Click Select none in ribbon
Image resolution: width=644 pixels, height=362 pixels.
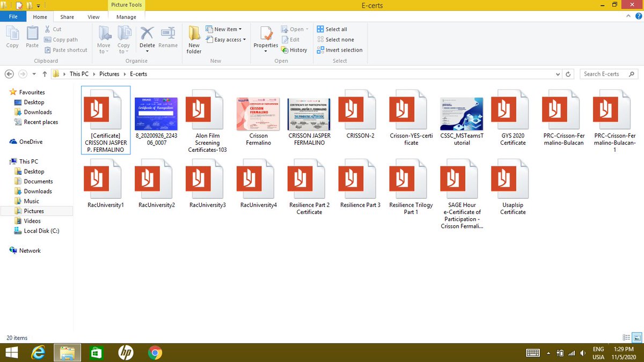[x=335, y=40]
